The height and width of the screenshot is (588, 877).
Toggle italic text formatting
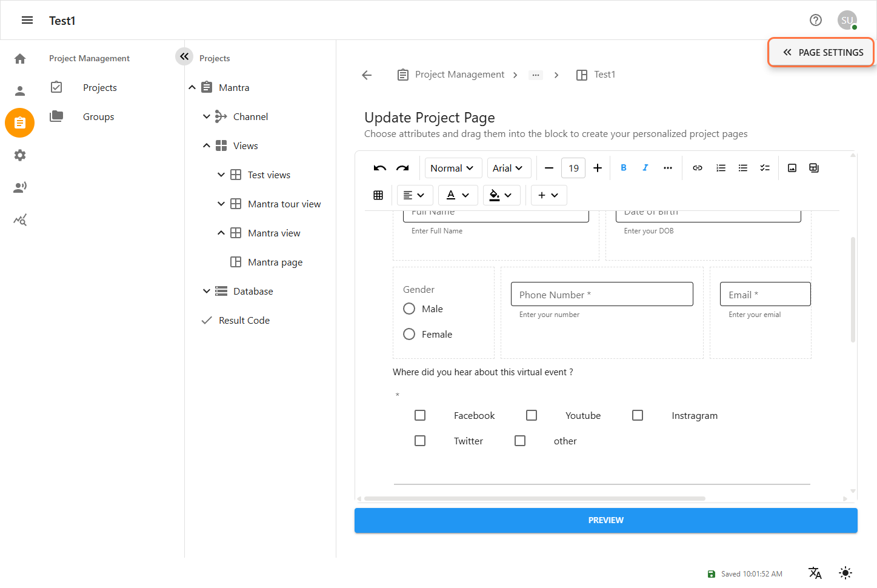645,168
